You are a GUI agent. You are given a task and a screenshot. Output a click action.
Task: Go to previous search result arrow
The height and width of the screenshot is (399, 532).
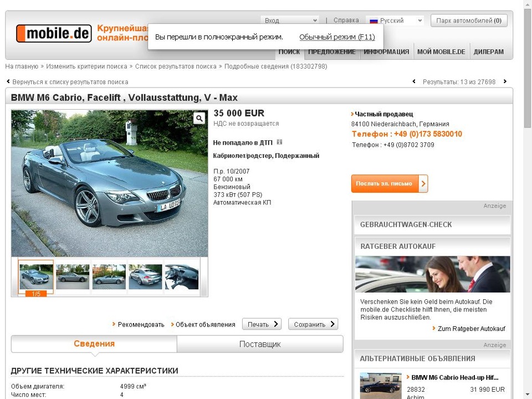tap(414, 81)
